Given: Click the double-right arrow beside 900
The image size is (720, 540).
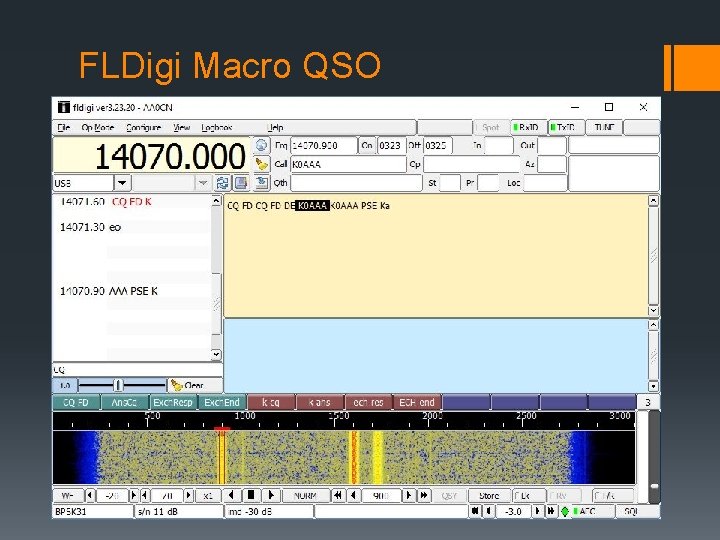Looking at the screenshot, I should 423,495.
